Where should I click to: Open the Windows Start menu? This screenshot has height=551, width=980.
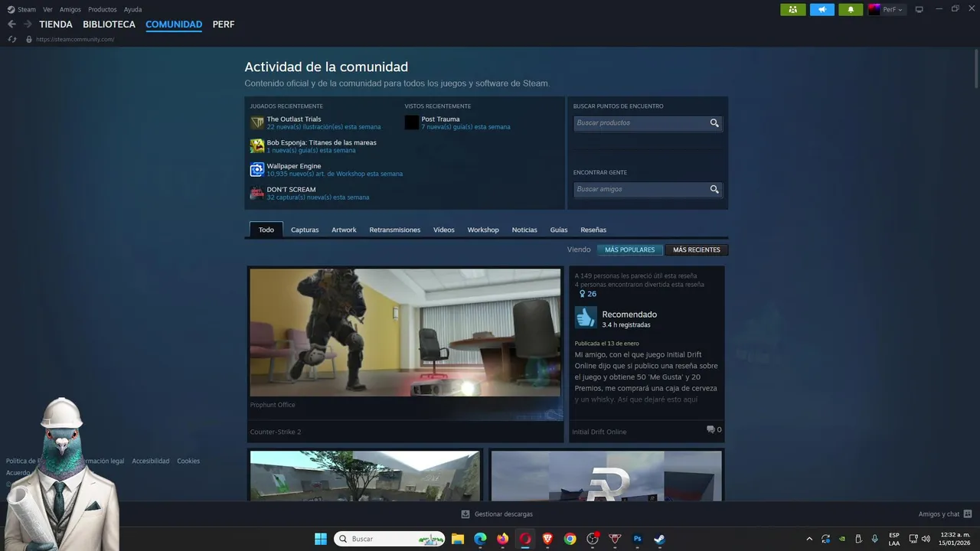point(321,539)
